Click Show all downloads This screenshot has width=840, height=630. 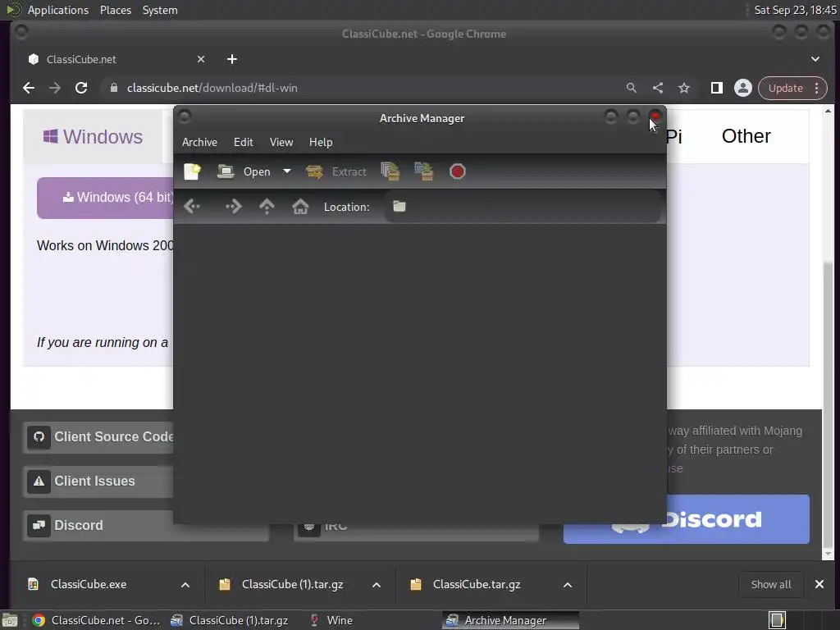[x=771, y=584]
